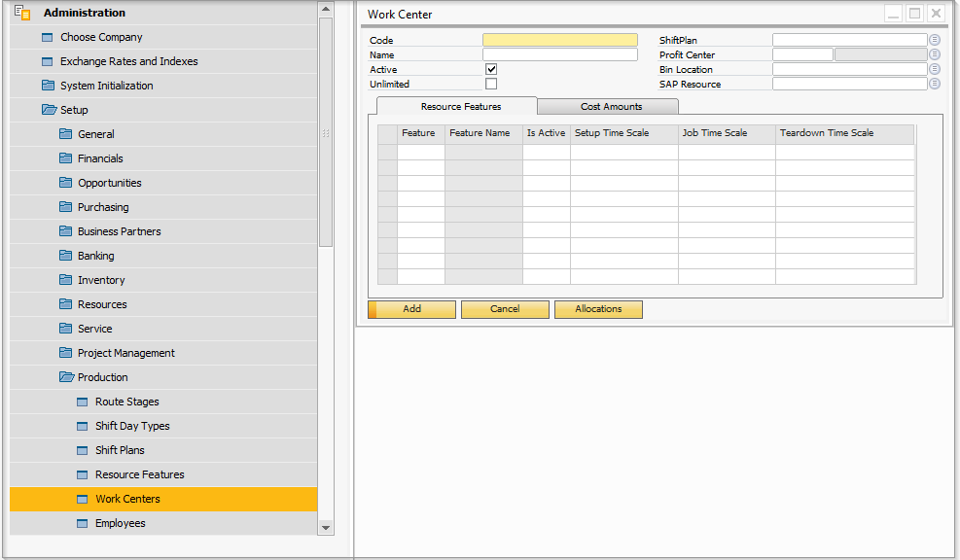The height and width of the screenshot is (560, 960).
Task: Collapse the Setup folder
Action: click(48, 110)
